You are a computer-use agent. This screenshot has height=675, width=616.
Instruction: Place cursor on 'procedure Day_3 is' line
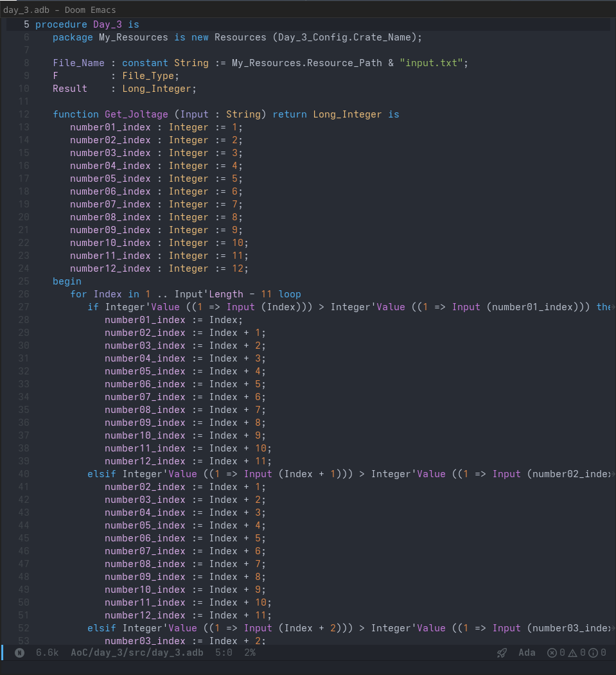point(87,24)
